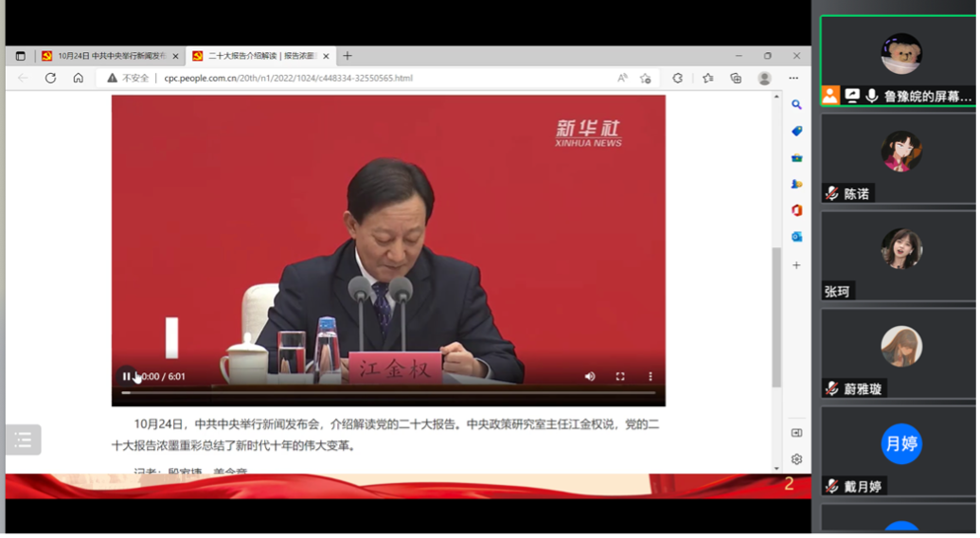Open the collections panel
Screen dimensions: 980x538
pos(738,78)
